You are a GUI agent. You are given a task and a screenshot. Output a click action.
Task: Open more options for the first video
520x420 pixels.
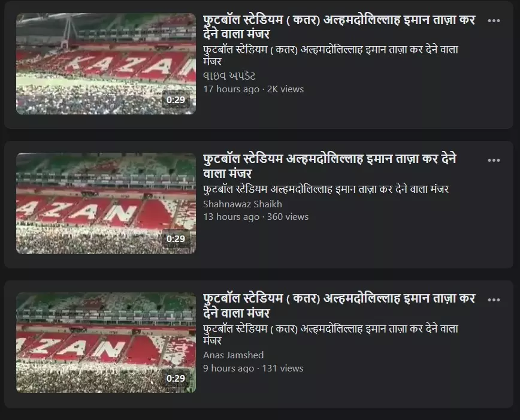[494, 20]
